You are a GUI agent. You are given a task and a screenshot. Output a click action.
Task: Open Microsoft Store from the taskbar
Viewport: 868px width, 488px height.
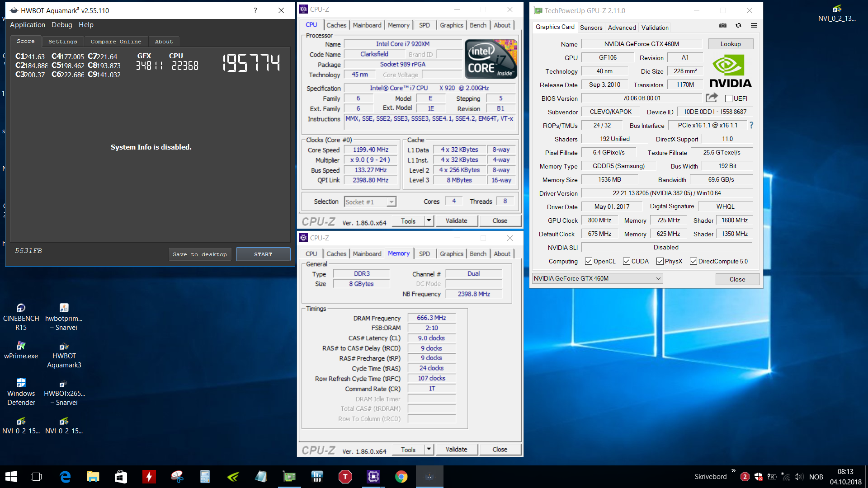point(121,477)
